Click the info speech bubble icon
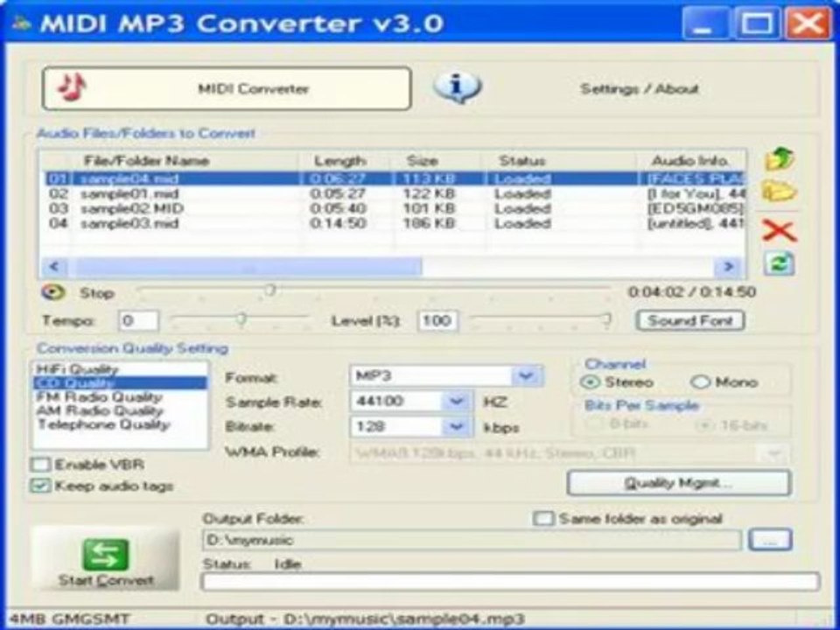 pos(457,87)
